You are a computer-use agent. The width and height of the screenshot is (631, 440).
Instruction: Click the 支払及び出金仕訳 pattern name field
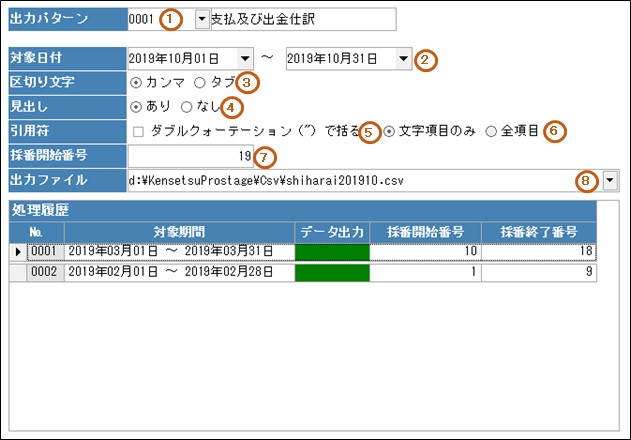(x=302, y=19)
